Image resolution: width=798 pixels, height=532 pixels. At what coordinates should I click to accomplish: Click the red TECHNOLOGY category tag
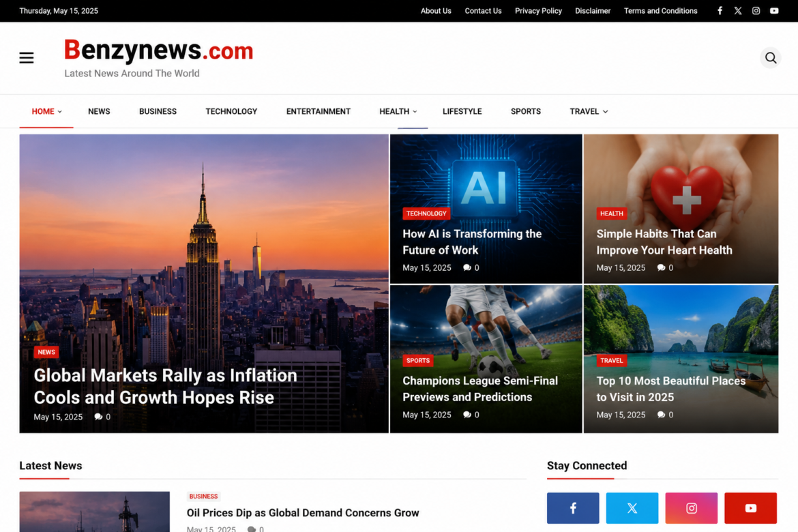coord(426,213)
